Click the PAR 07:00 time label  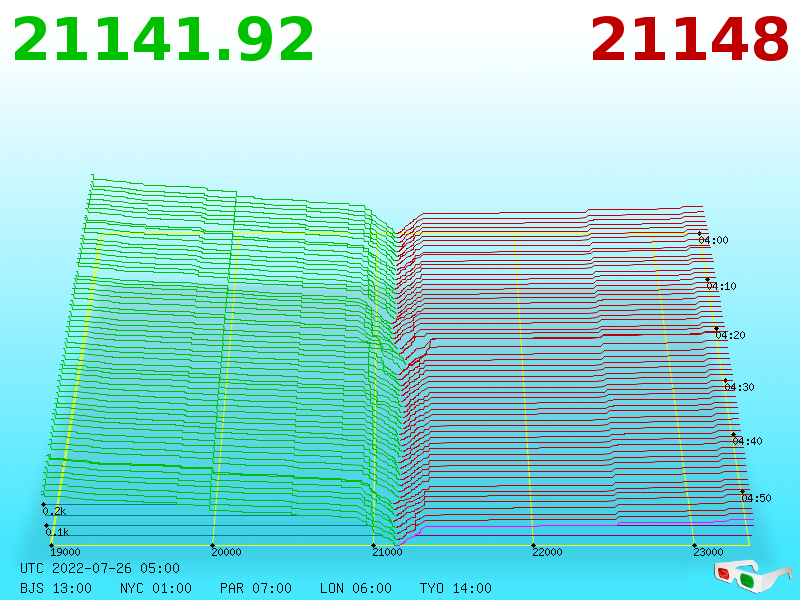(256, 588)
